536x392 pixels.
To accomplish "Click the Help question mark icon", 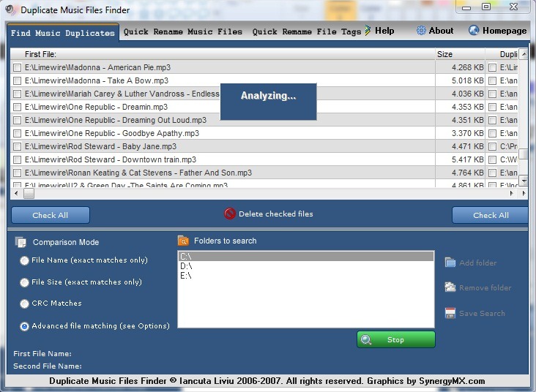I will pyautogui.click(x=368, y=31).
